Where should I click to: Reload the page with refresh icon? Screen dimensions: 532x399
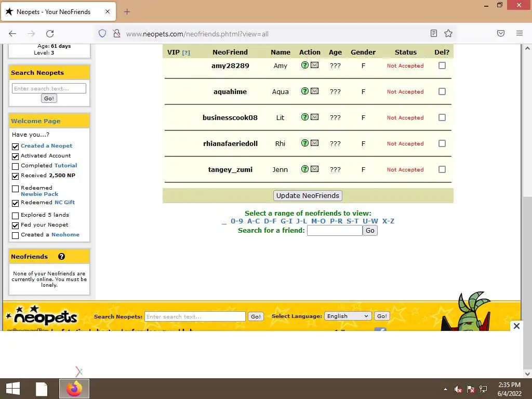point(50,33)
